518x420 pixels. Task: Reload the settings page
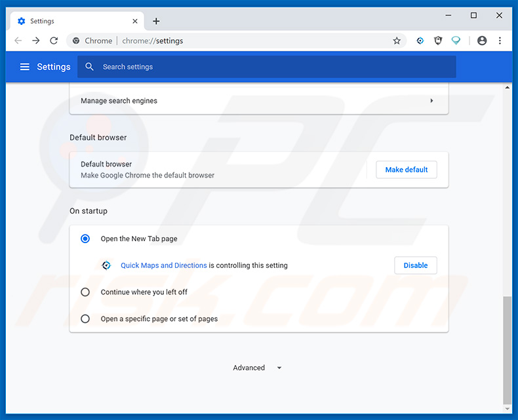click(x=54, y=41)
